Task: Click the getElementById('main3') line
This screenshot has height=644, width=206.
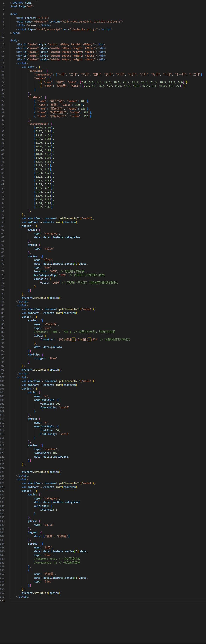Action: pyautogui.click(x=59, y=381)
